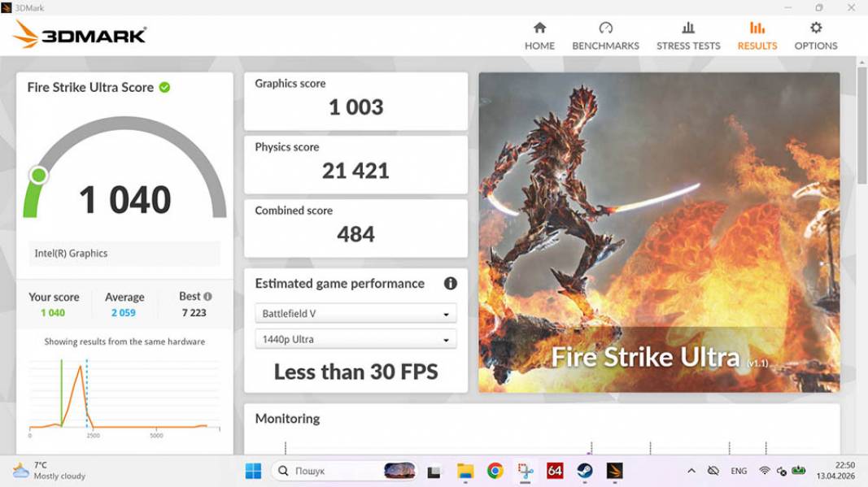Image resolution: width=868 pixels, height=487 pixels.
Task: Expand the Battlefield V game dropdown
Action: coord(355,313)
